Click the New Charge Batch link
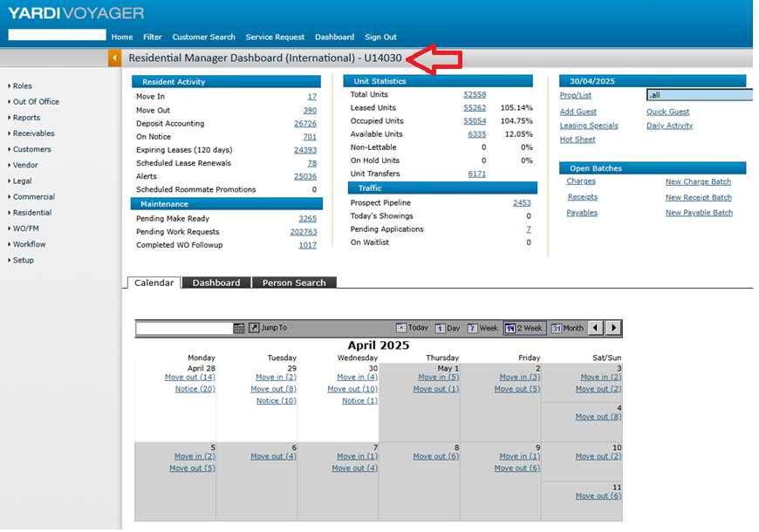 click(698, 182)
